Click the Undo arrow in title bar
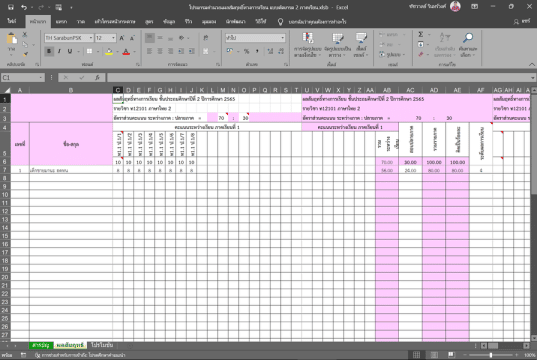The width and height of the screenshot is (537, 360). (24, 7)
